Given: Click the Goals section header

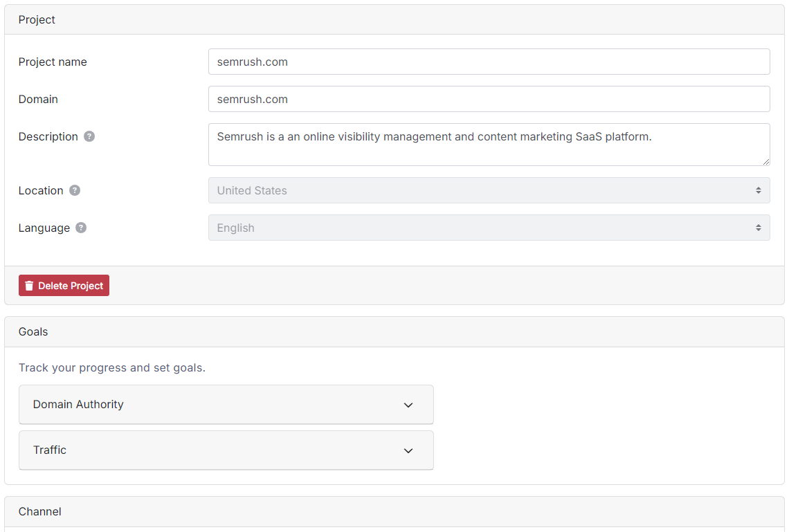Looking at the screenshot, I should pos(33,331).
